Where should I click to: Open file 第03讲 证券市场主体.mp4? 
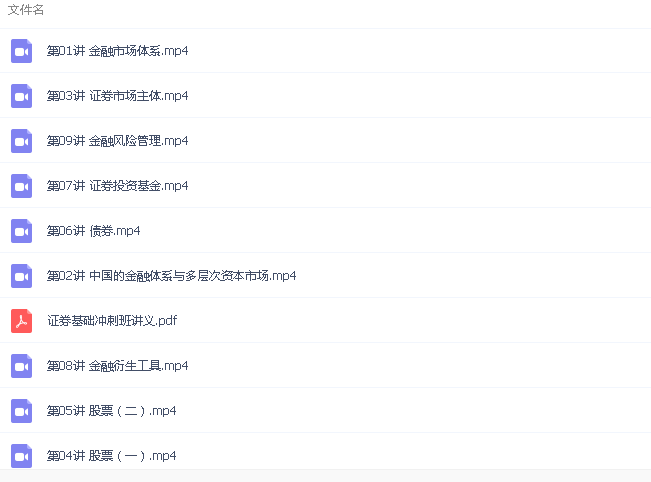tap(117, 96)
